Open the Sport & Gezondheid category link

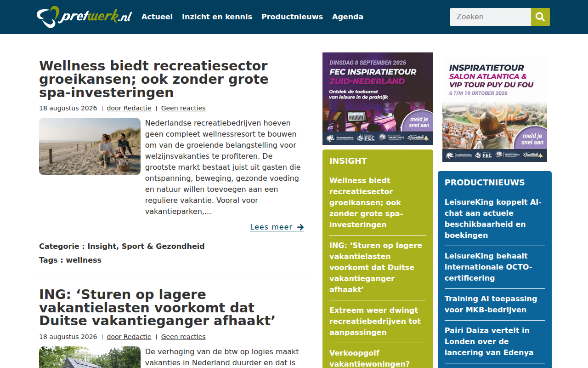163,246
